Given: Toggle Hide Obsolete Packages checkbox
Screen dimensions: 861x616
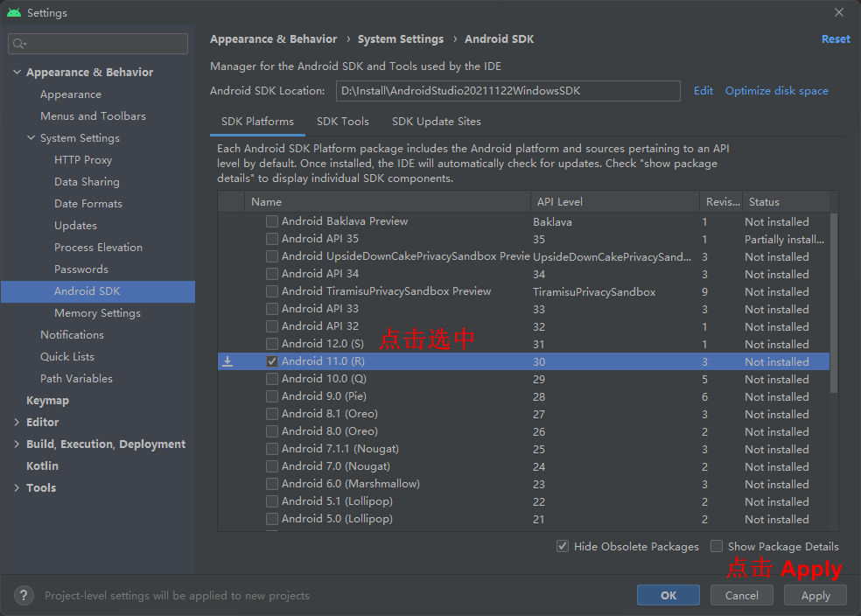Looking at the screenshot, I should click(x=563, y=546).
